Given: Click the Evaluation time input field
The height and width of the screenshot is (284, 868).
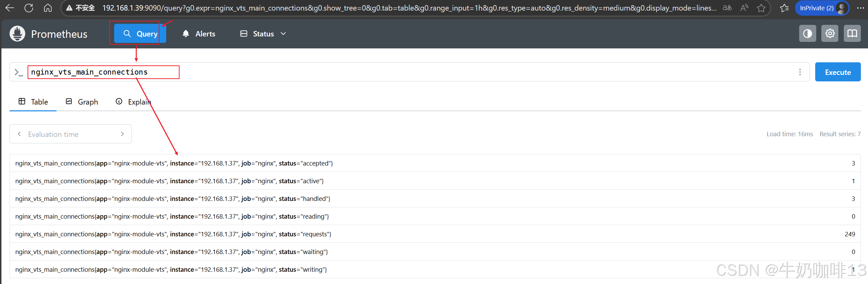Looking at the screenshot, I should [x=71, y=134].
